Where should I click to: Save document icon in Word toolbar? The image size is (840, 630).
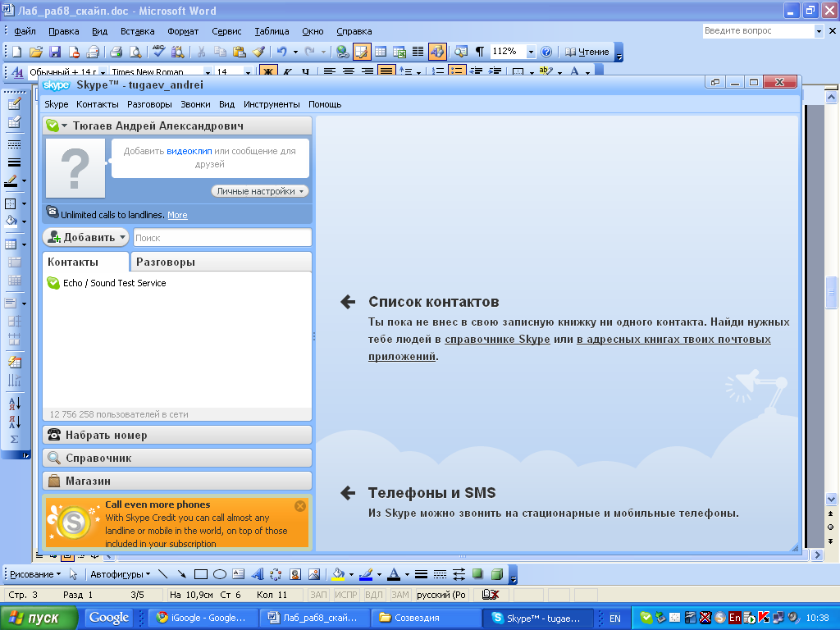55,52
